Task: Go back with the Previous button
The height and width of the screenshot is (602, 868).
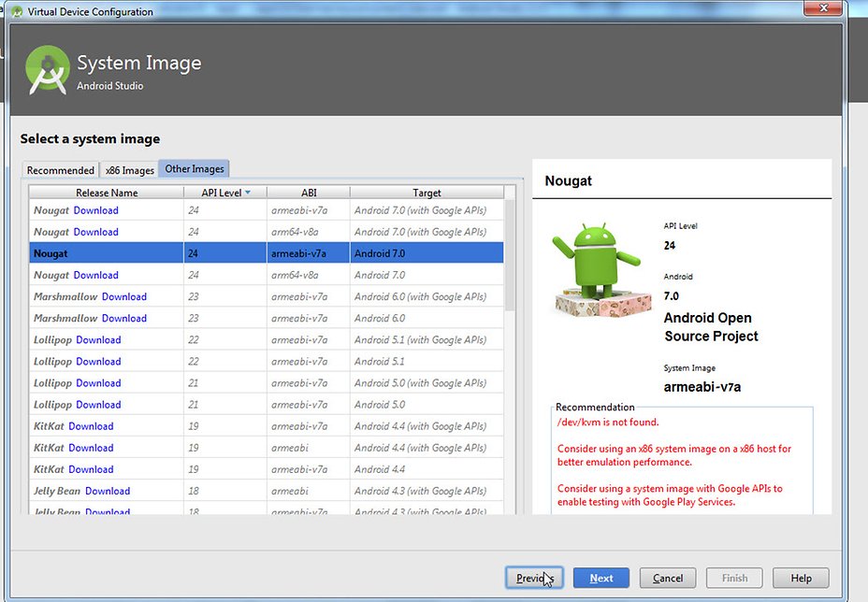Action: point(534,579)
